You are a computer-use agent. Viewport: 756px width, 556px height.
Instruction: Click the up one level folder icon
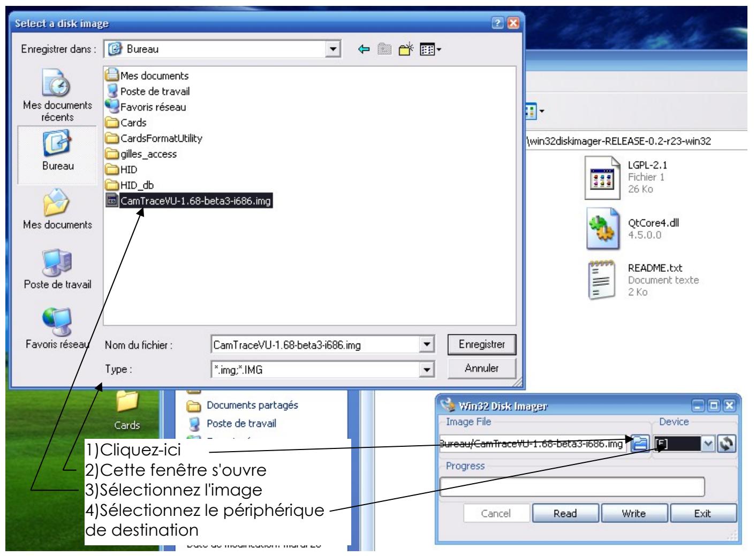384,49
